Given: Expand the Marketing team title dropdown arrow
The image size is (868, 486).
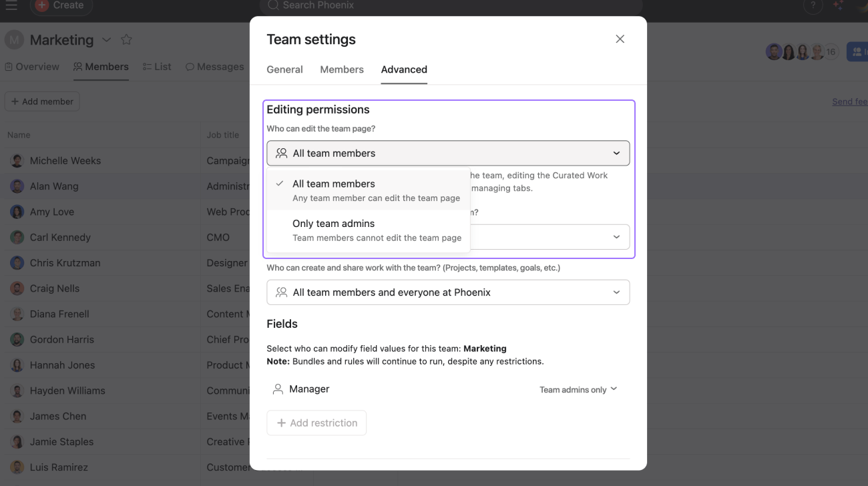Looking at the screenshot, I should pos(107,40).
